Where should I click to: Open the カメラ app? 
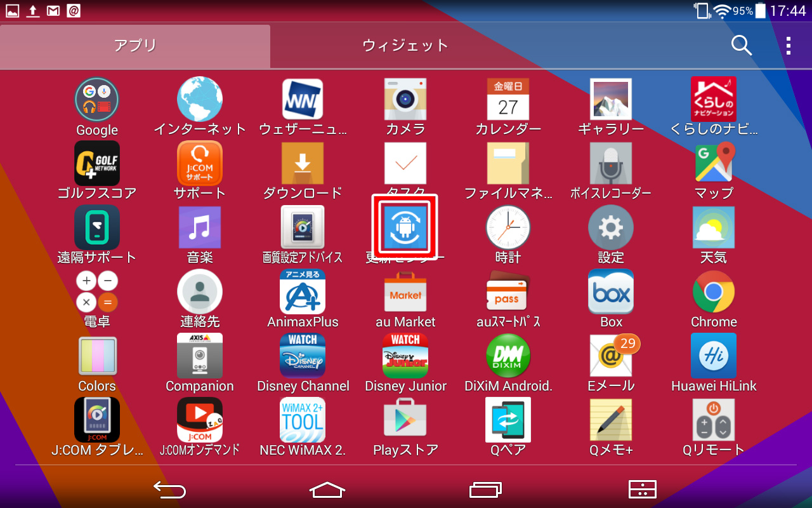coord(405,99)
